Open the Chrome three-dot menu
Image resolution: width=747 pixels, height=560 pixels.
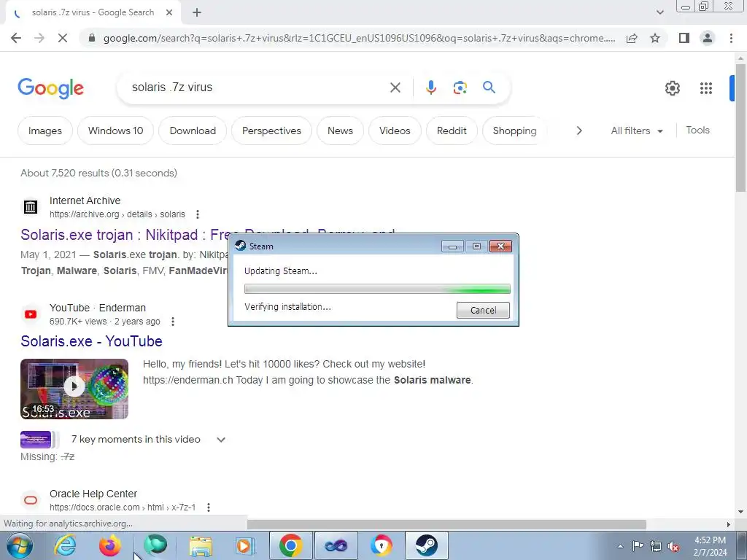(731, 38)
